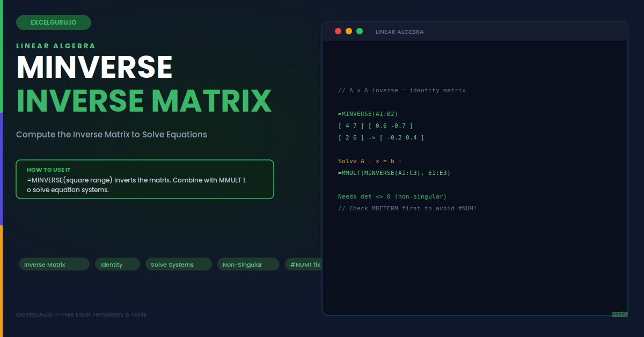This screenshot has height=337, width=644.
Task: Click the '[ 2 6 ] -> [ -0.2 0.4 ]' line
Action: click(x=381, y=137)
